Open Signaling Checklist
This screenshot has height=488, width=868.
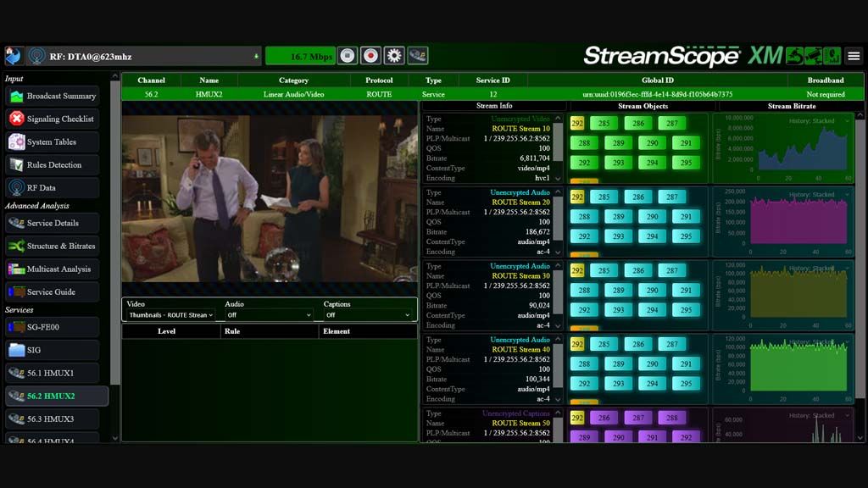(x=53, y=119)
